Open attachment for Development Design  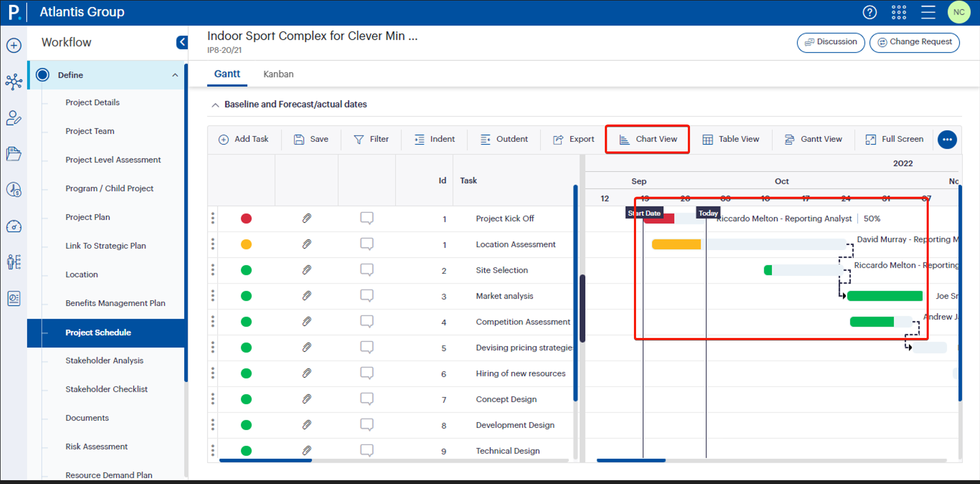tap(307, 425)
